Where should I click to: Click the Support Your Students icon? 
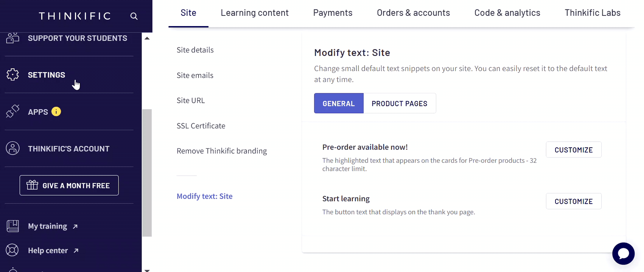12,38
